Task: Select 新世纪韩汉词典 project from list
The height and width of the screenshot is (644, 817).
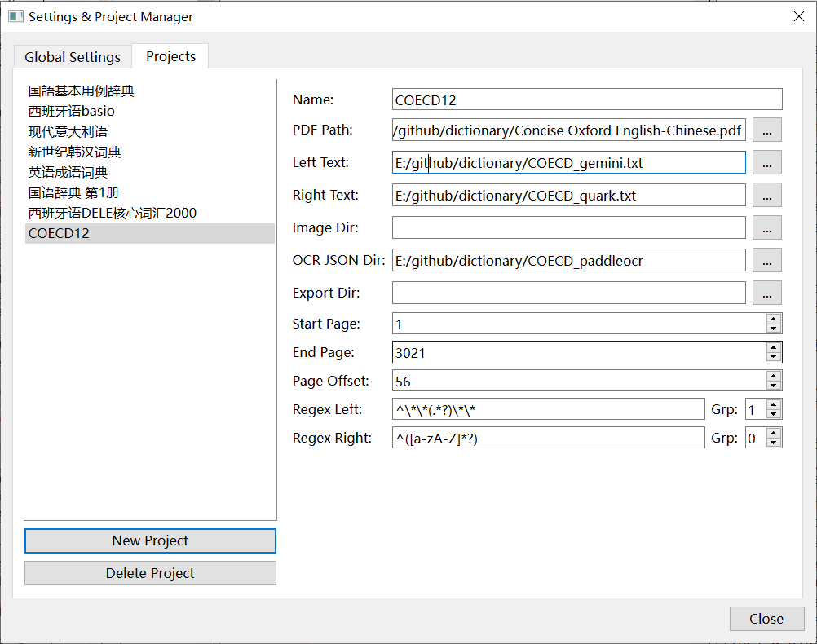Action: click(x=75, y=152)
